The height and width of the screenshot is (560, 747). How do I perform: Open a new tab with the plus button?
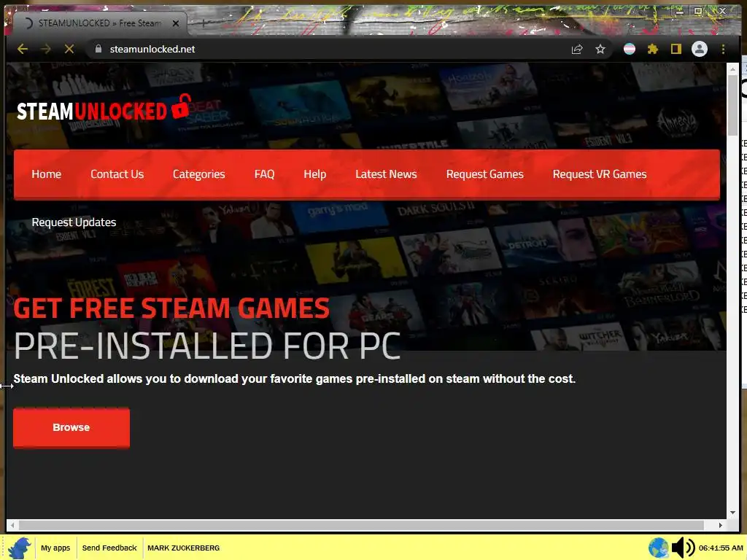click(x=203, y=23)
